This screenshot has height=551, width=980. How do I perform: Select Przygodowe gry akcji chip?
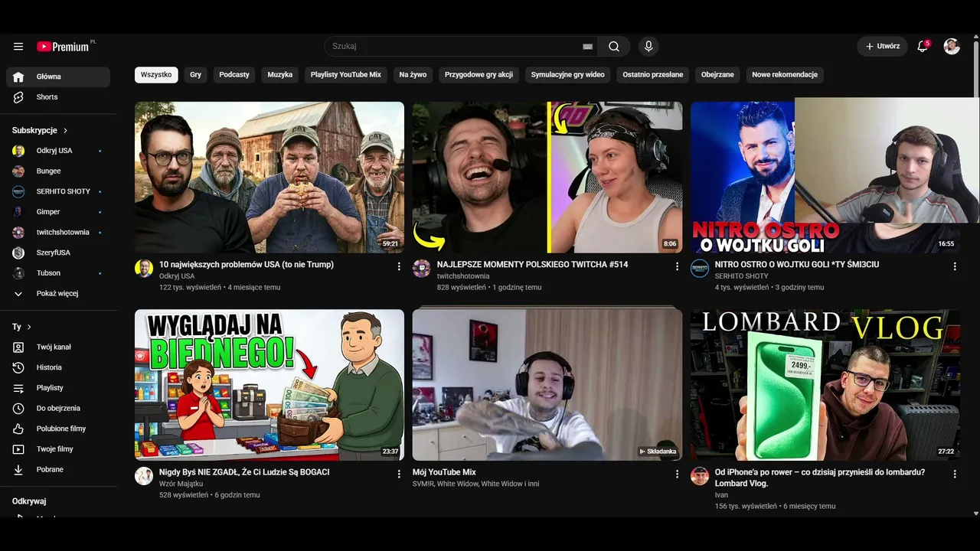[479, 75]
